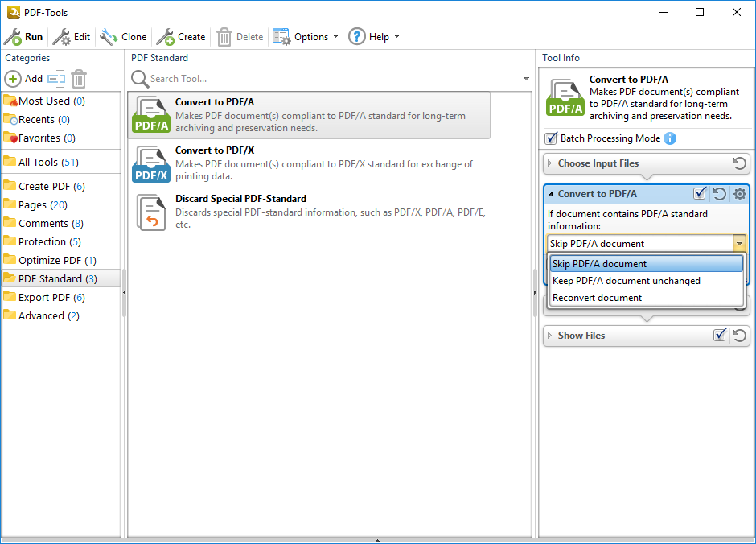The height and width of the screenshot is (544, 756).
Task: Toggle Batch Processing Mode checkbox
Action: click(551, 138)
